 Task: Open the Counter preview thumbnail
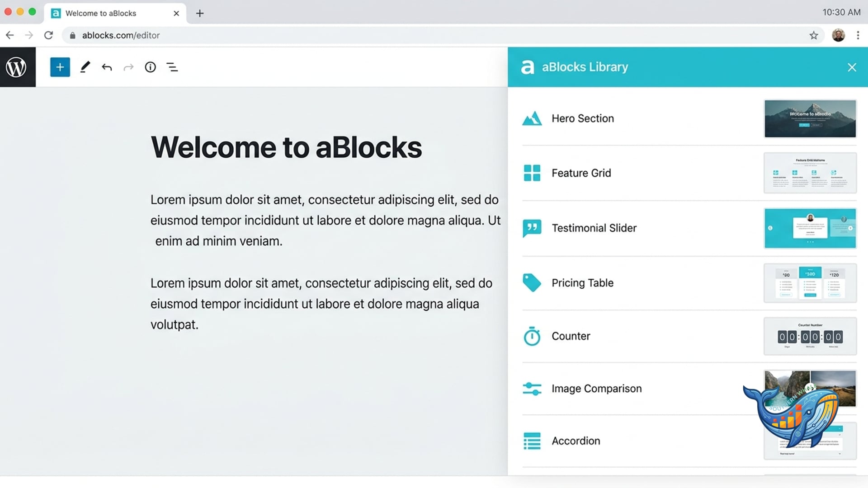tap(810, 336)
